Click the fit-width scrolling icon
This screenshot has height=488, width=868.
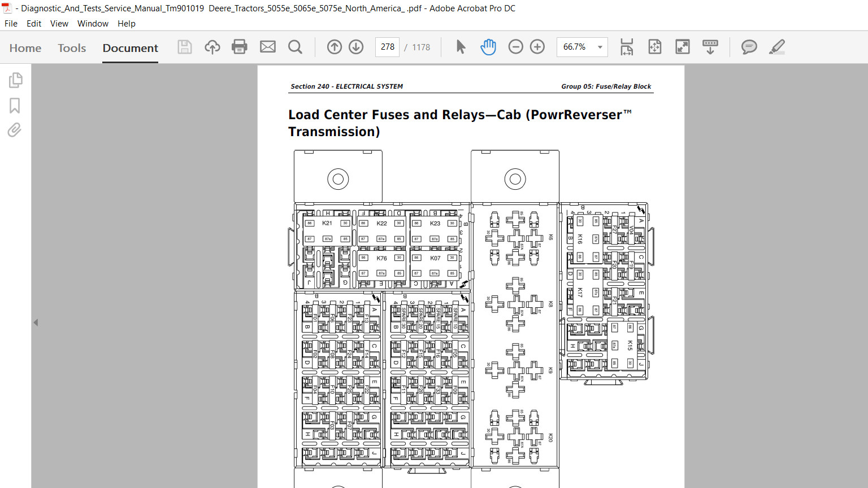[627, 47]
